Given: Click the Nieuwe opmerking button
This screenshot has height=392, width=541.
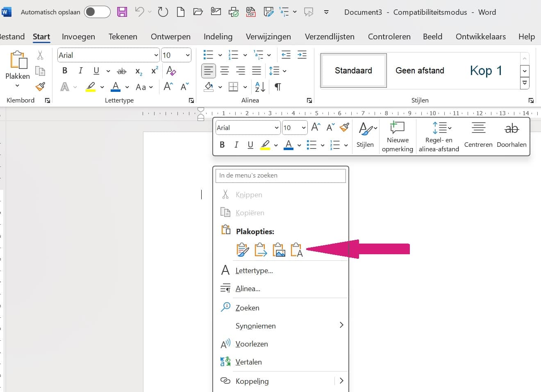Looking at the screenshot, I should point(397,137).
